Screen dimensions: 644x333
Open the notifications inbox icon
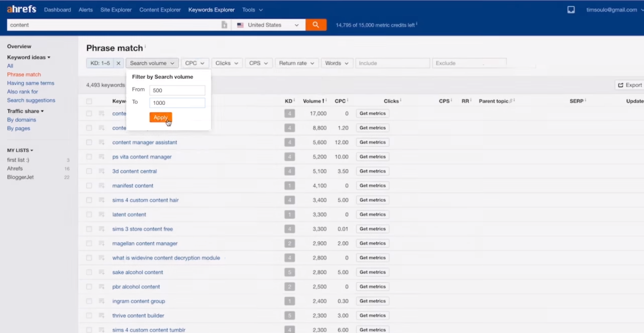571,9
